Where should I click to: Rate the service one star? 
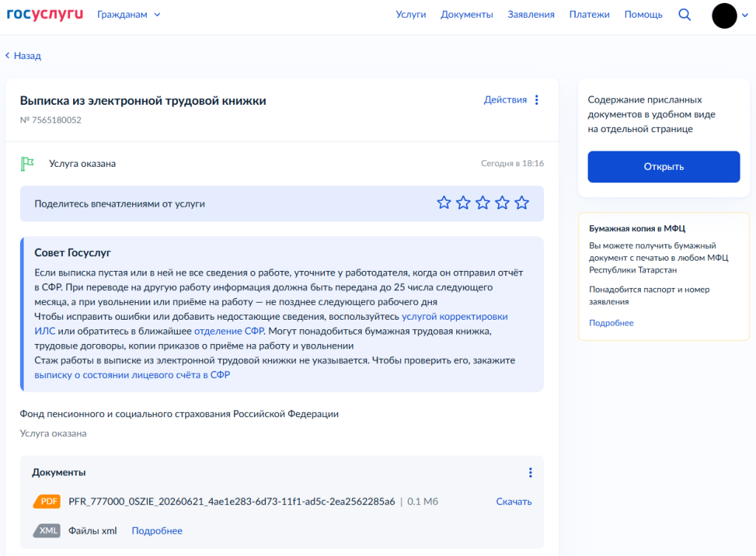click(444, 203)
